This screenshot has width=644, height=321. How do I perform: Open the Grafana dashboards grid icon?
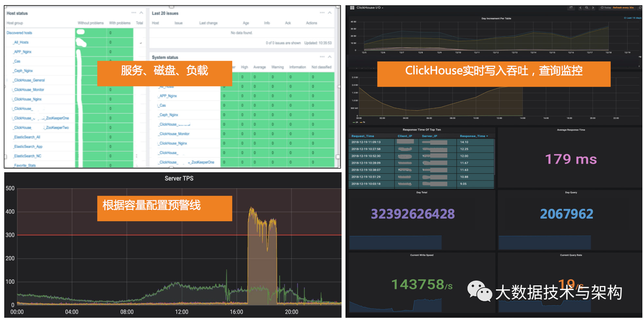pyautogui.click(x=352, y=8)
